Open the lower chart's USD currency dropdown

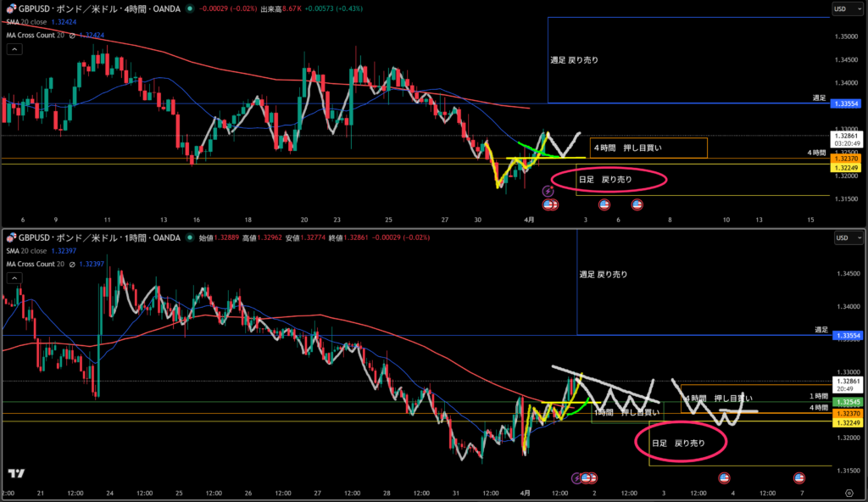click(x=845, y=237)
